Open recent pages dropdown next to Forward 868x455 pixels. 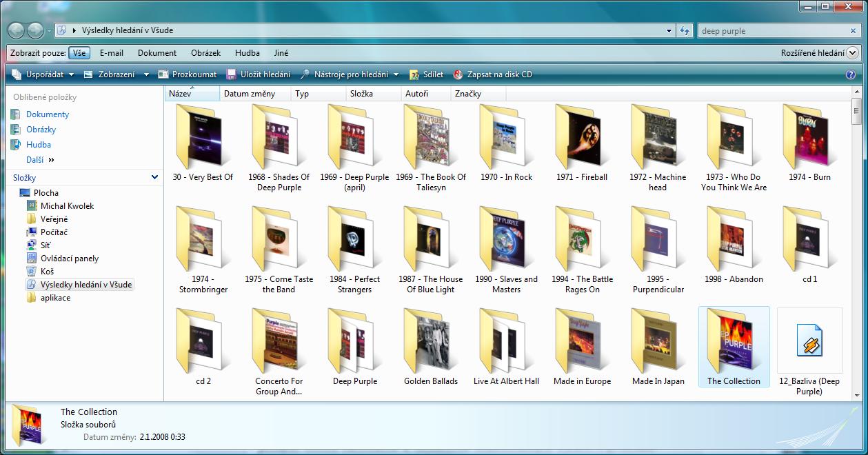pyautogui.click(x=49, y=31)
